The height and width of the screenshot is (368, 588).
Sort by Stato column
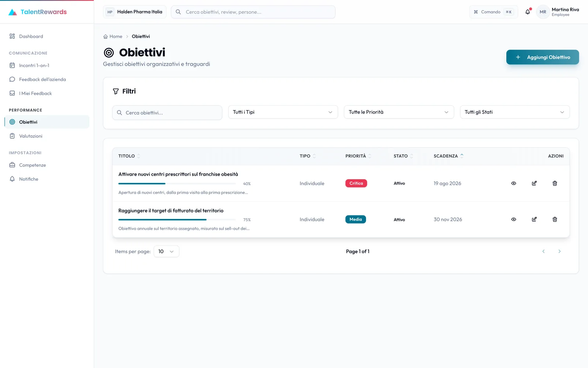pos(404,156)
